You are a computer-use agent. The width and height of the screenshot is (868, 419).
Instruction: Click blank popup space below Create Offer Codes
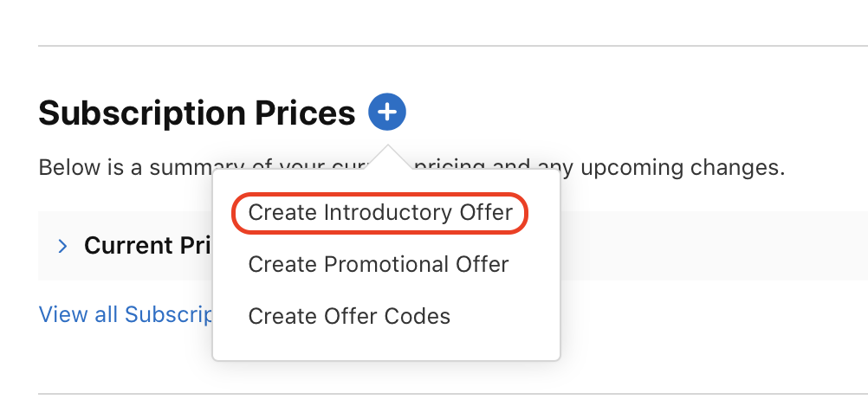point(385,346)
